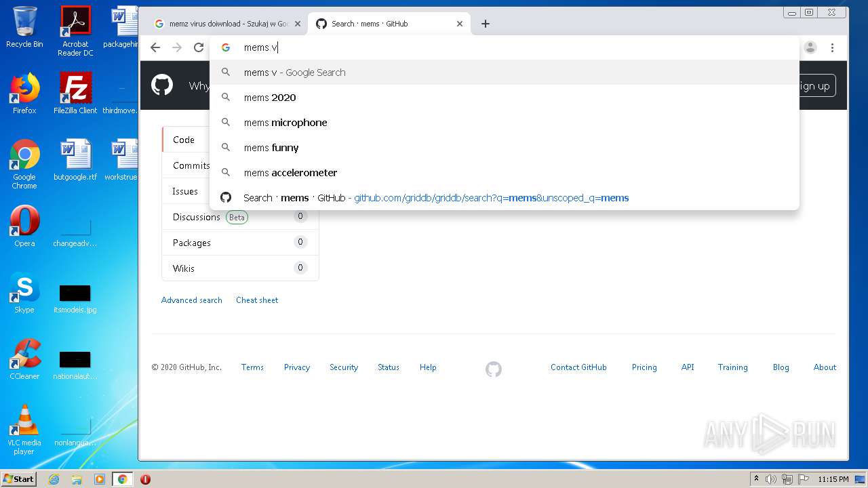The width and height of the screenshot is (868, 488).
Task: Show hidden tray icons arrow
Action: pyautogui.click(x=756, y=479)
